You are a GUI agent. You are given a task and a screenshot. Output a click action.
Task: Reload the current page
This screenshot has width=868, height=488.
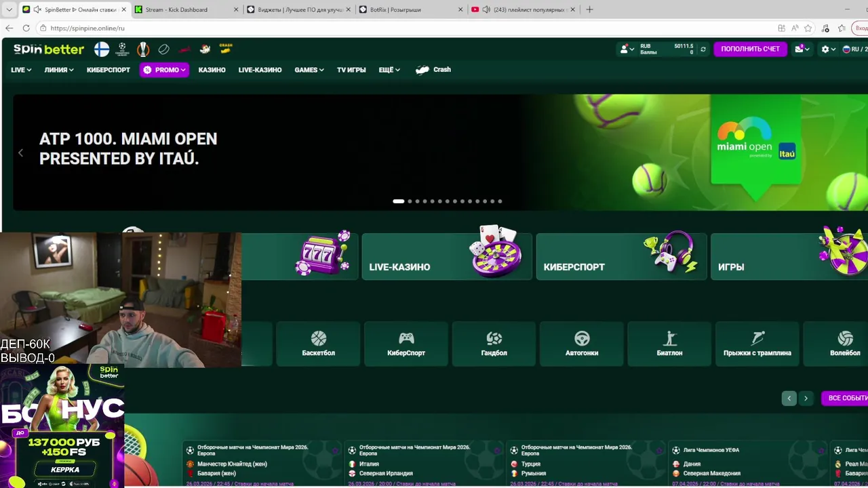(x=26, y=28)
